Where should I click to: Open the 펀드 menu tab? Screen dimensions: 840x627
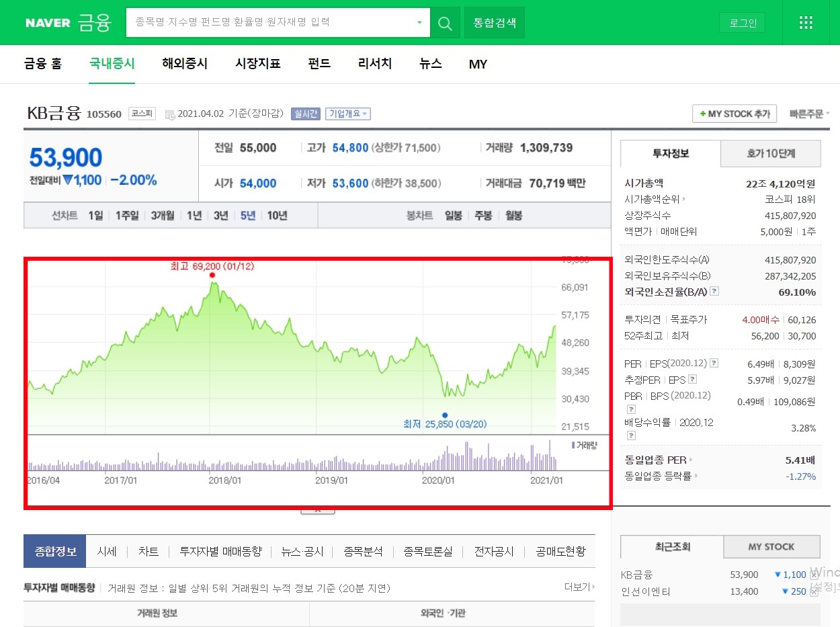pos(319,65)
